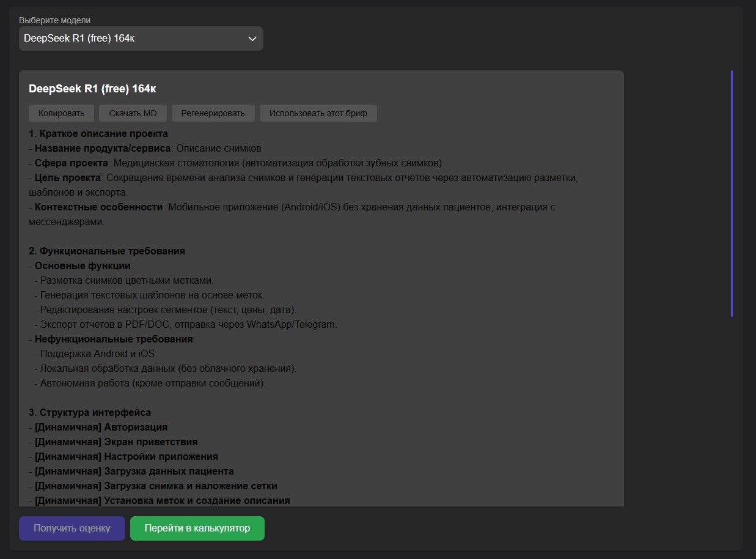Click the Выберите модели label
The height and width of the screenshot is (559, 756).
(x=54, y=20)
